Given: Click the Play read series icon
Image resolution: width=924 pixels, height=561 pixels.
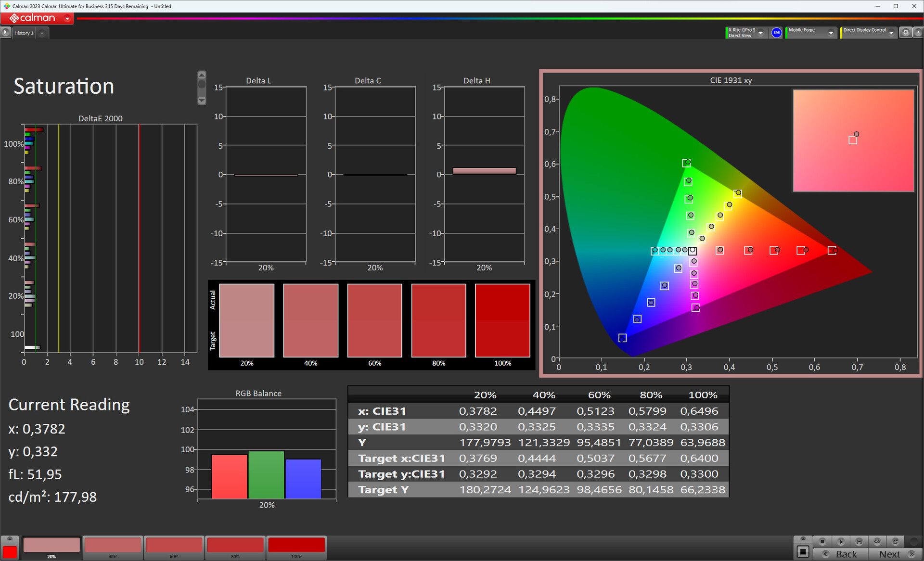Looking at the screenshot, I should click(841, 541).
